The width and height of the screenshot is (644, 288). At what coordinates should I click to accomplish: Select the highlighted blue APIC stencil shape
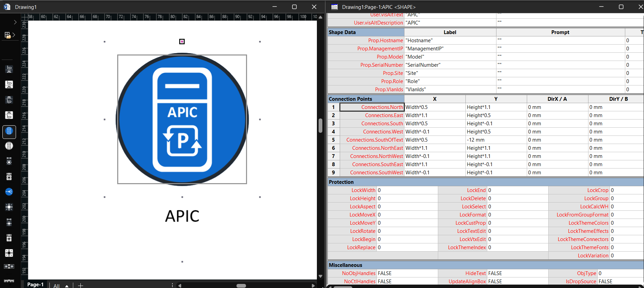(9, 132)
